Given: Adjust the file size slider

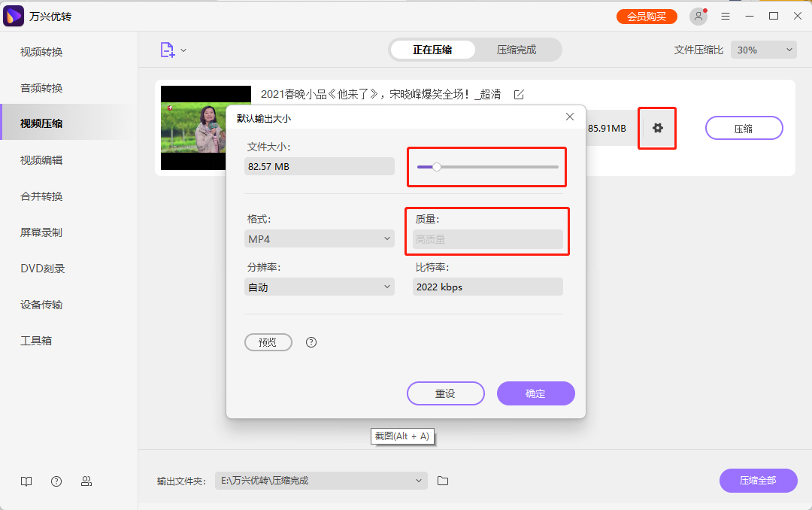Looking at the screenshot, I should (x=436, y=167).
